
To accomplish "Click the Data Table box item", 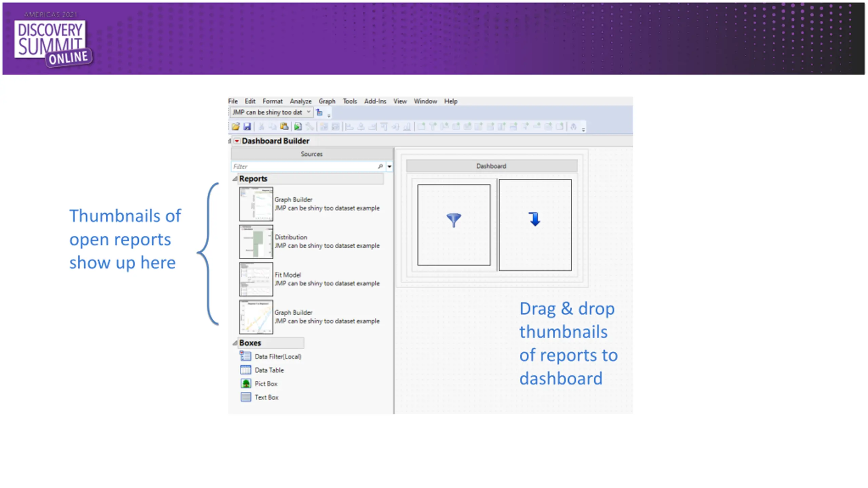I will click(x=269, y=370).
